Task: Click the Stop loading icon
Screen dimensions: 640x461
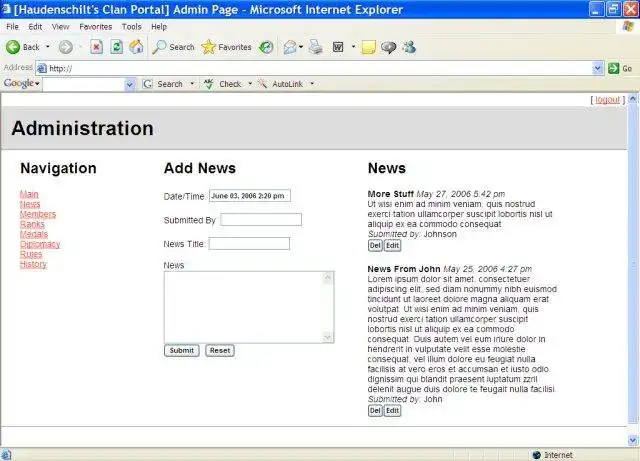Action: [x=96, y=47]
